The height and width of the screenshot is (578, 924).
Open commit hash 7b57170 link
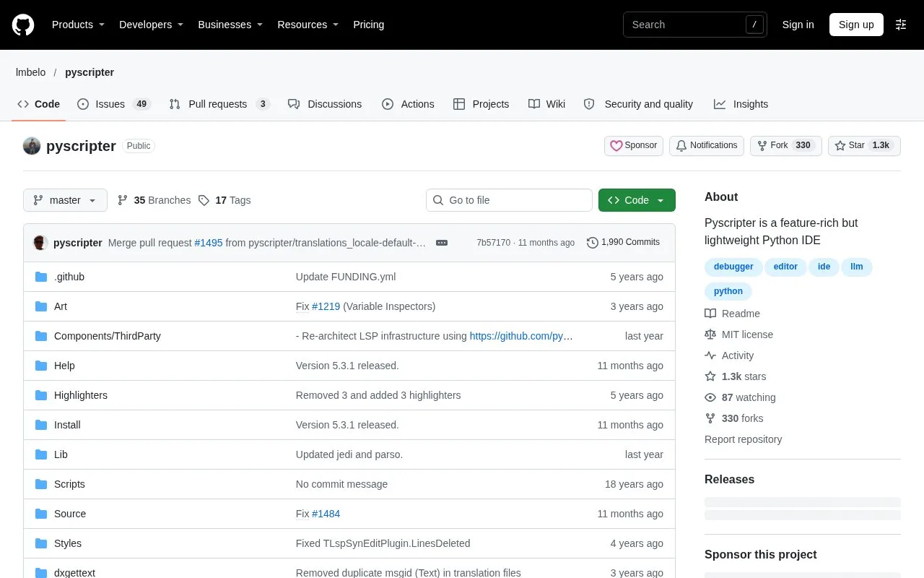[494, 243]
